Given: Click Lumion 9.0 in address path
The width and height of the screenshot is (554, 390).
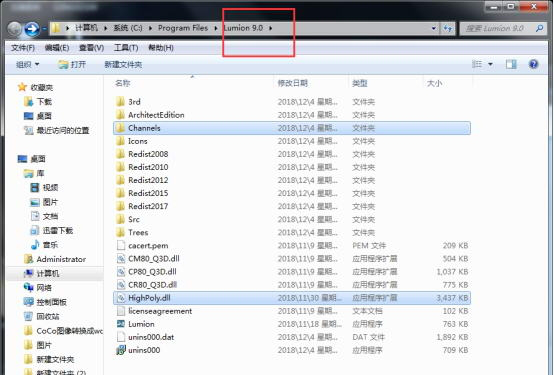Looking at the screenshot, I should pyautogui.click(x=243, y=28).
